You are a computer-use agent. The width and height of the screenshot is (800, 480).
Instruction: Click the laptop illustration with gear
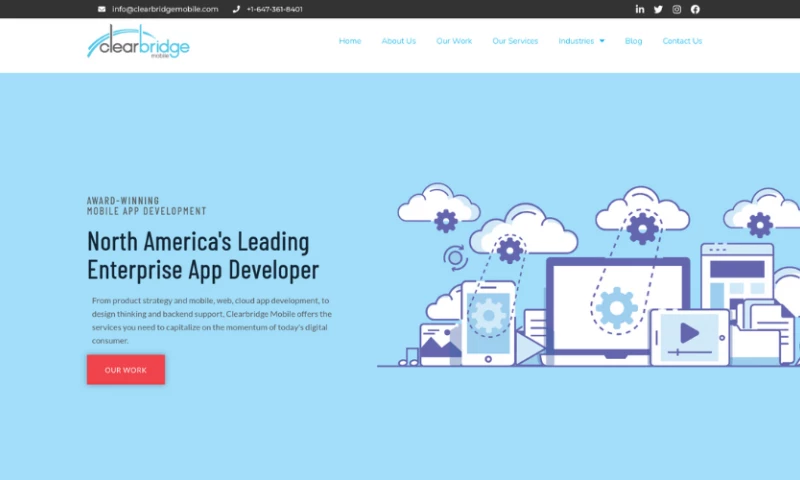point(618,310)
